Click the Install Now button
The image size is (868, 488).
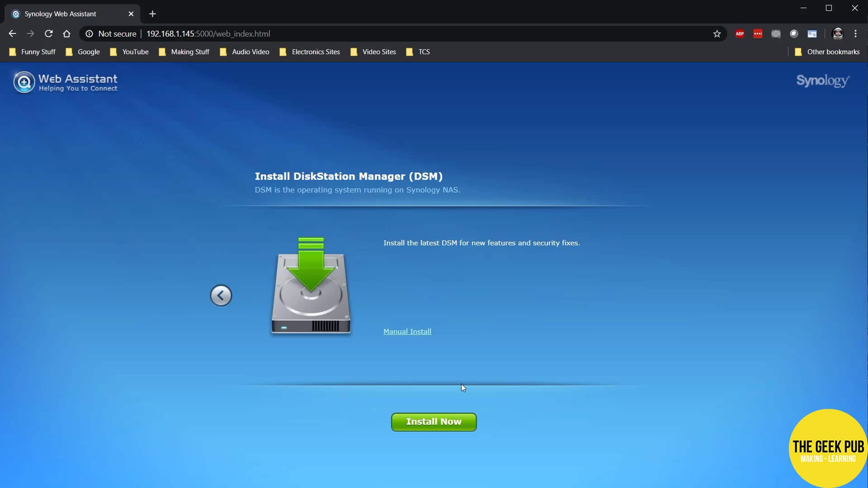pyautogui.click(x=434, y=422)
